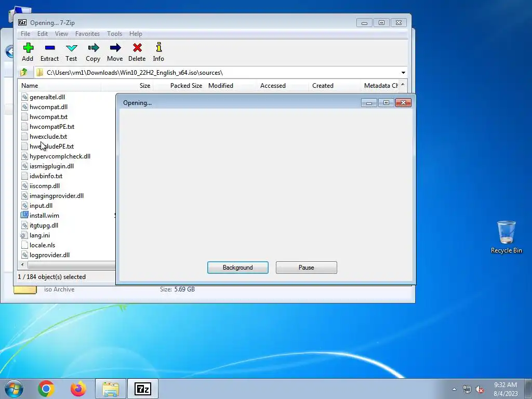Sort by Packed Size column header
Image resolution: width=532 pixels, height=399 pixels.
pyautogui.click(x=179, y=86)
